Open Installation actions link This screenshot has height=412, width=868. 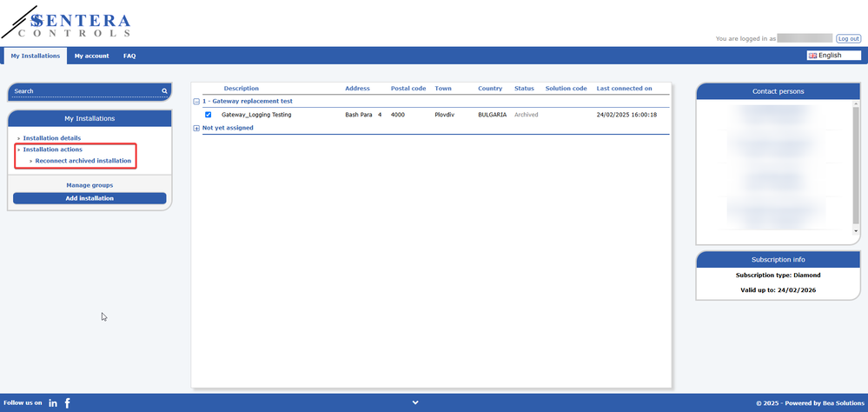click(53, 150)
